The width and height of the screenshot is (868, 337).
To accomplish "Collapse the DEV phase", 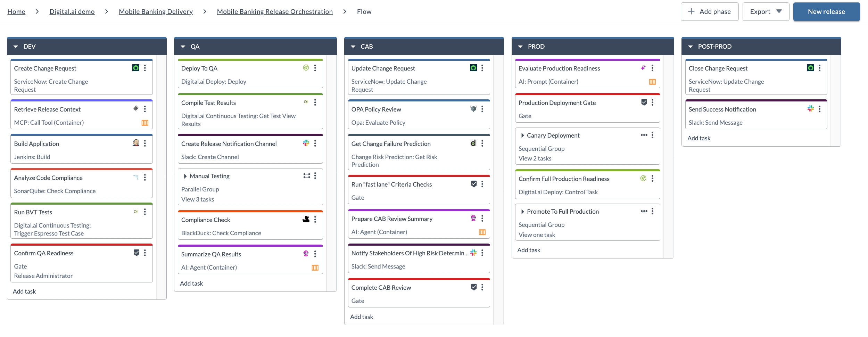I will [16, 47].
